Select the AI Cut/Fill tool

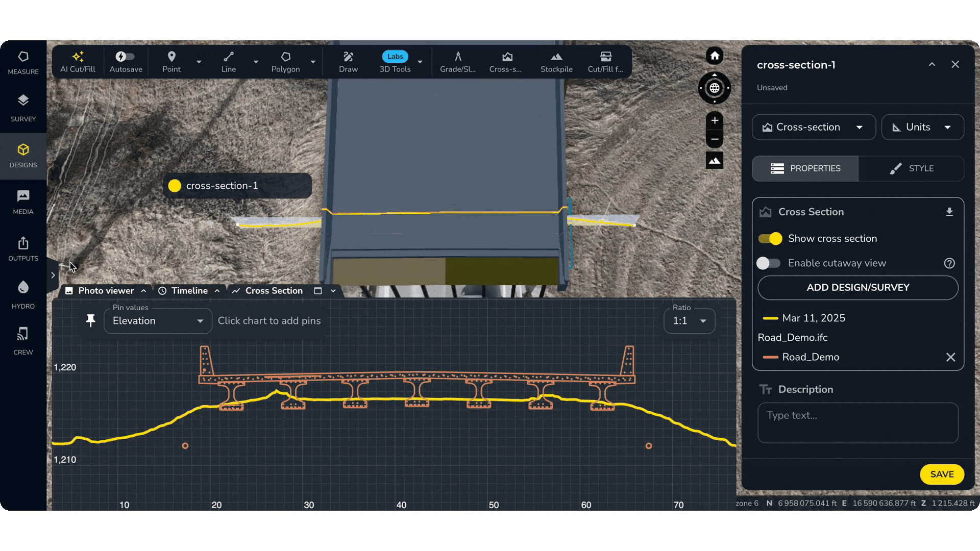[x=78, y=62]
